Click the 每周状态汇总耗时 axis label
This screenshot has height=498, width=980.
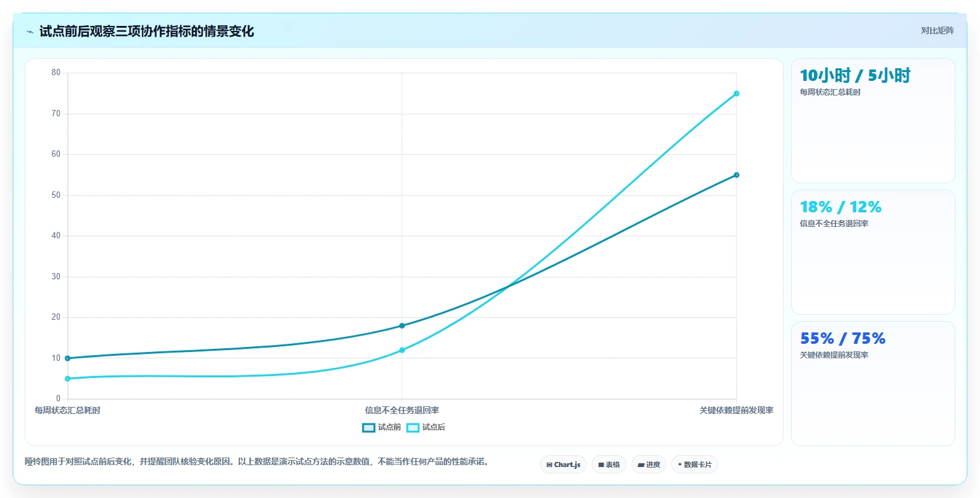click(x=68, y=410)
